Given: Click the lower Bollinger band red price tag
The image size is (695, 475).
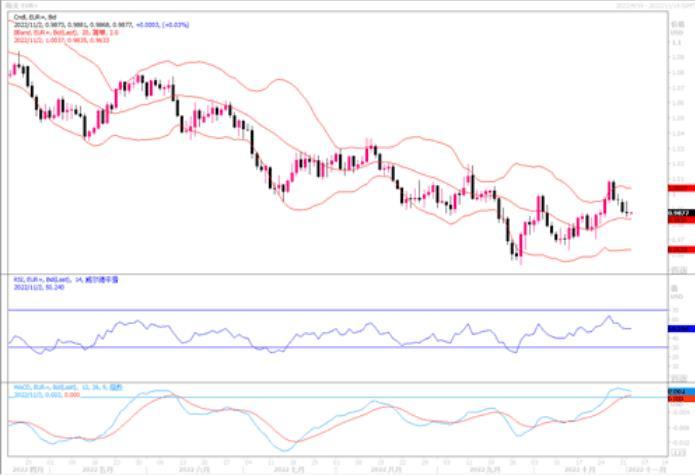Looking at the screenshot, I should [x=680, y=250].
